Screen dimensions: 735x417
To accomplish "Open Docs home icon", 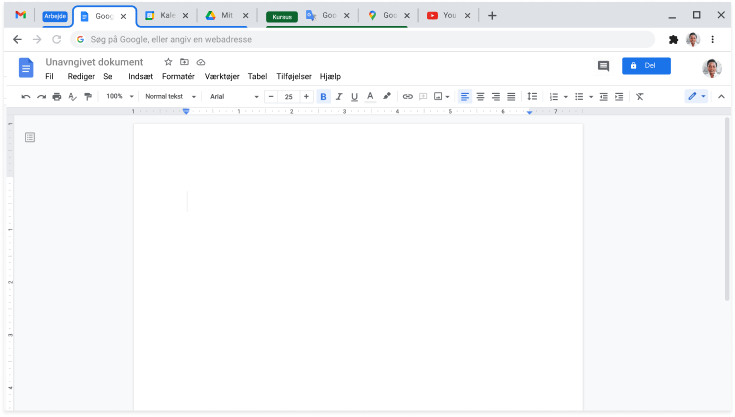I will [x=26, y=68].
